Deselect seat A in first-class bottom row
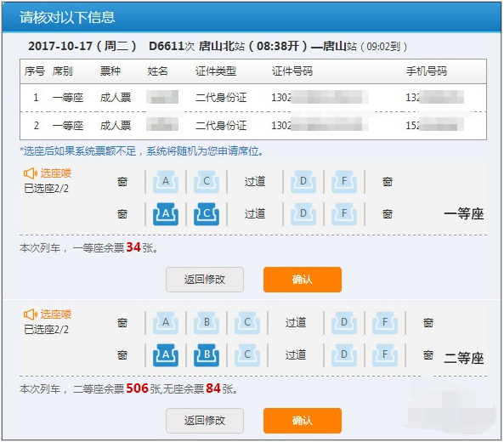This screenshot has width=504, height=442. [166, 214]
